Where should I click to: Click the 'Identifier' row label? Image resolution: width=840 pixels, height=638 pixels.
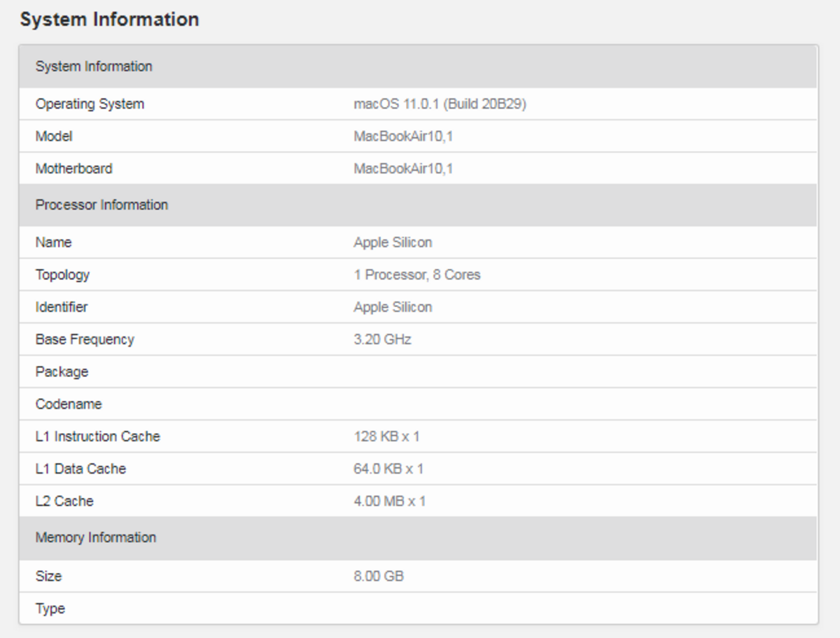point(62,307)
